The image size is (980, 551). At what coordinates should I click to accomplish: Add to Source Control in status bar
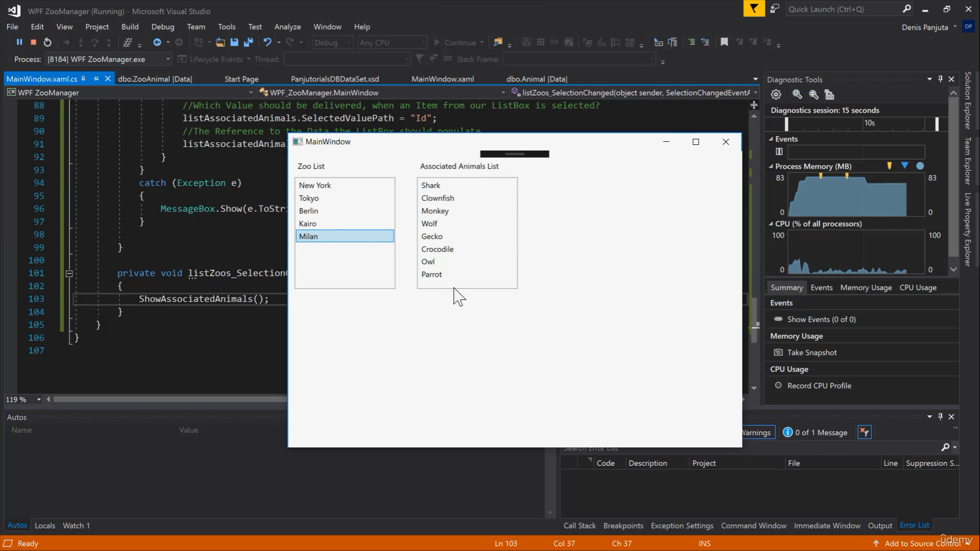[917, 543]
